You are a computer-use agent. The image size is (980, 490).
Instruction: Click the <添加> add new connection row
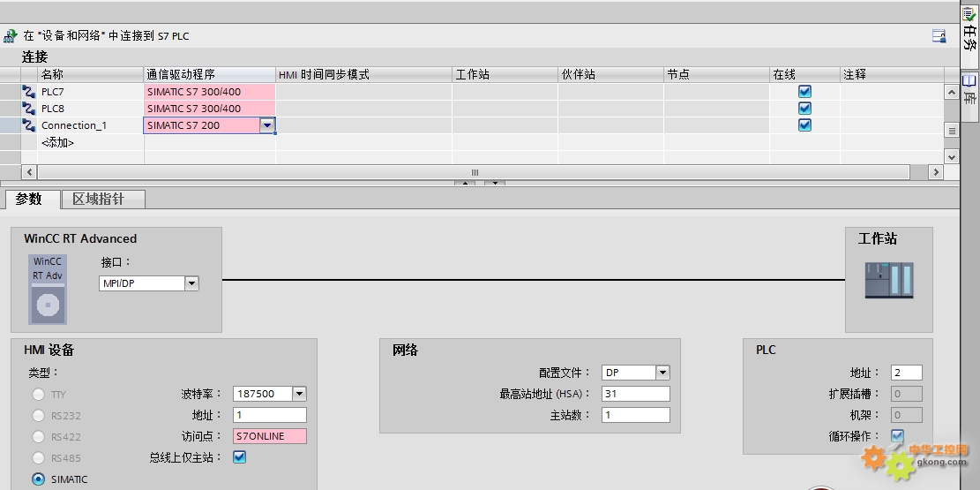(57, 143)
